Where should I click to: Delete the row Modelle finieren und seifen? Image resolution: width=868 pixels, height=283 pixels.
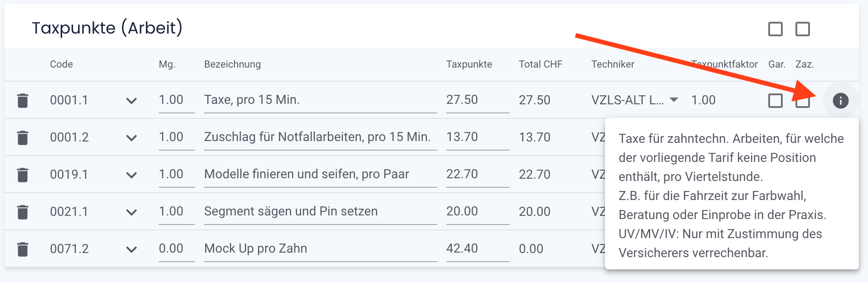[x=23, y=174]
